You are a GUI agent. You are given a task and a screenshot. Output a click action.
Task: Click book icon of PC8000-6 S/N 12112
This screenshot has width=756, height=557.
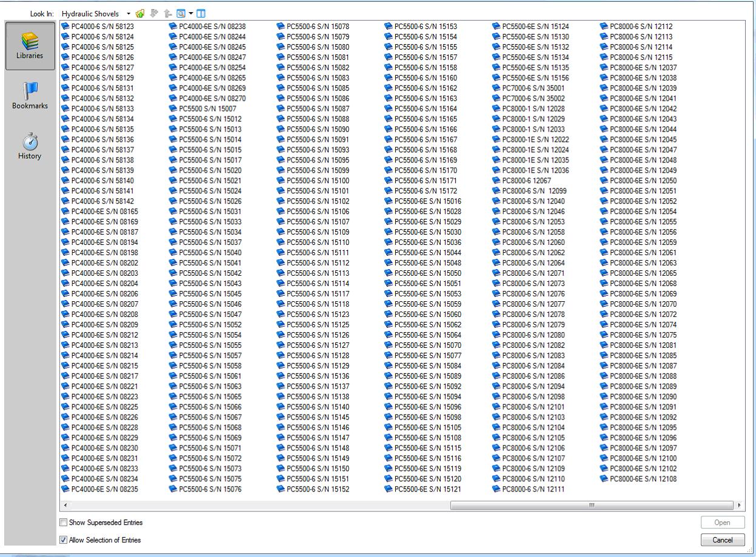604,27
